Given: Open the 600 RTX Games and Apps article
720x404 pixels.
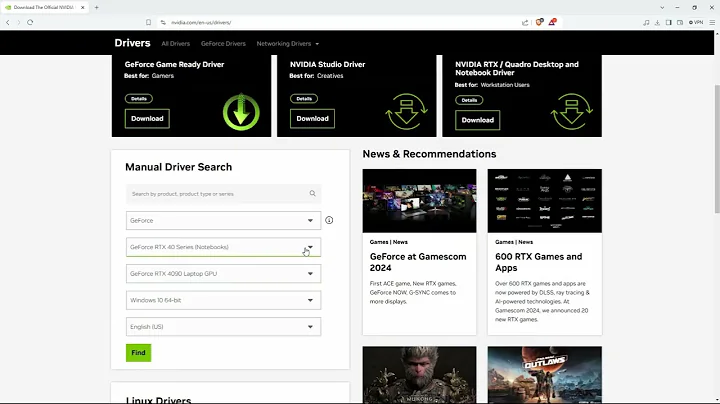Looking at the screenshot, I should click(539, 262).
